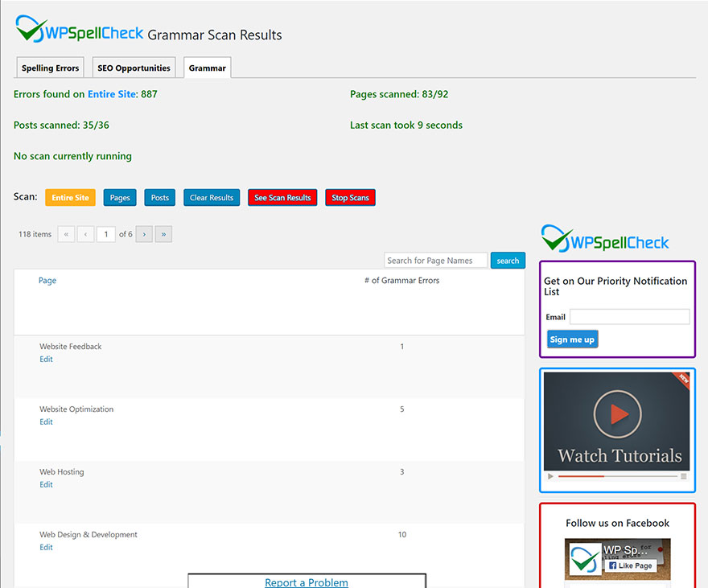Screen dimensions: 708x588
Task: Click the Web Hosting row title
Action: click(62, 472)
